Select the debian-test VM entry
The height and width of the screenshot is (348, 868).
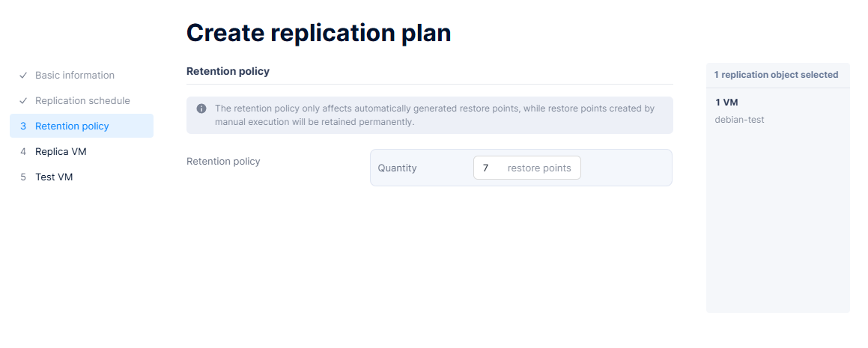coord(739,120)
